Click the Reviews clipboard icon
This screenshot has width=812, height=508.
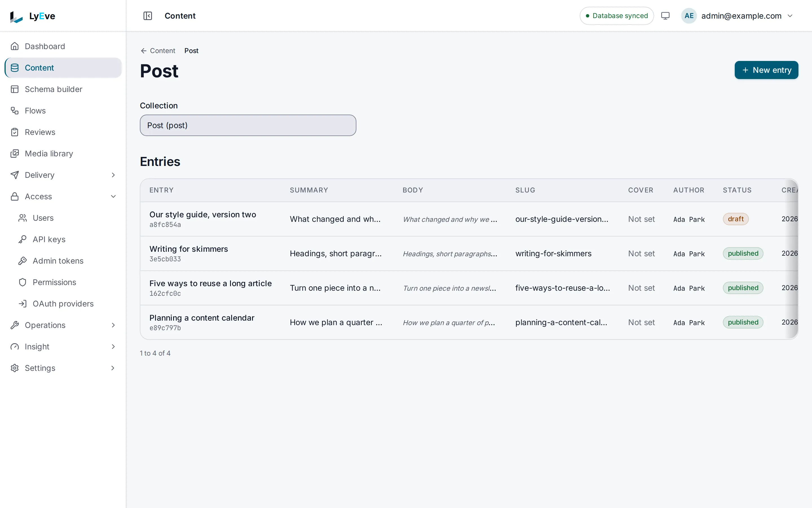coord(15,132)
